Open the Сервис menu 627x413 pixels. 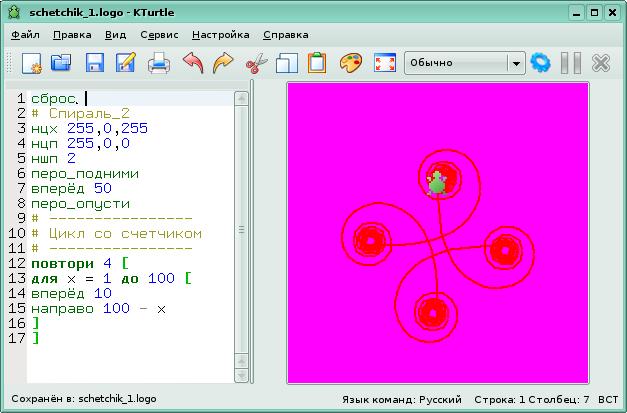[x=160, y=33]
